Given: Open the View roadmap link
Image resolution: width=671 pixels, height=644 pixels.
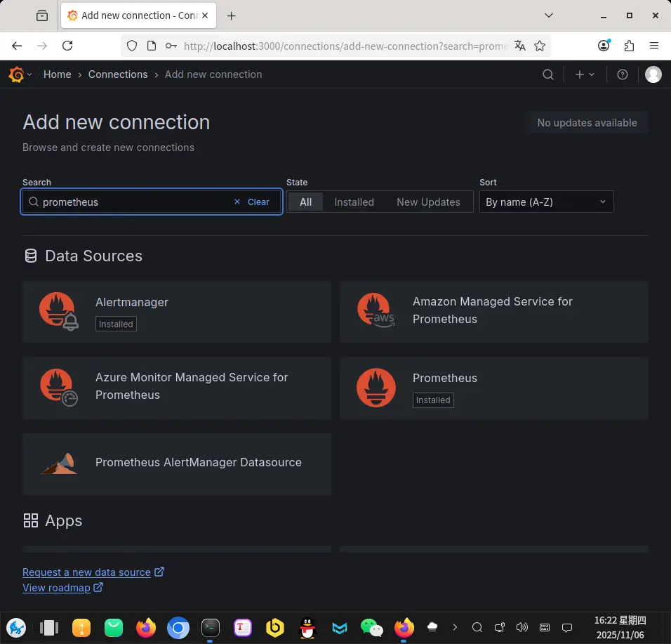Looking at the screenshot, I should [x=56, y=588].
